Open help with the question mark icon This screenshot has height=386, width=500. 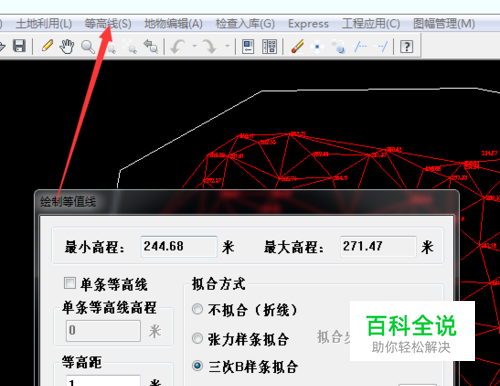(406, 46)
